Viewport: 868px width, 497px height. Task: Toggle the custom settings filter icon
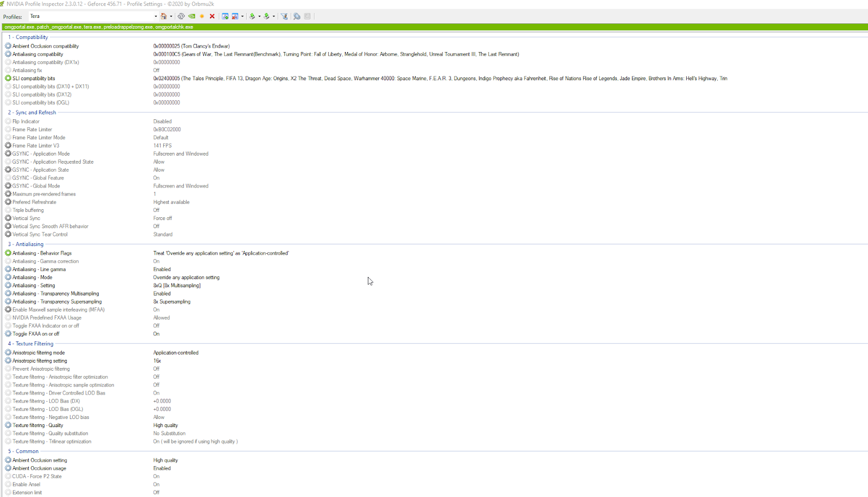pos(284,16)
